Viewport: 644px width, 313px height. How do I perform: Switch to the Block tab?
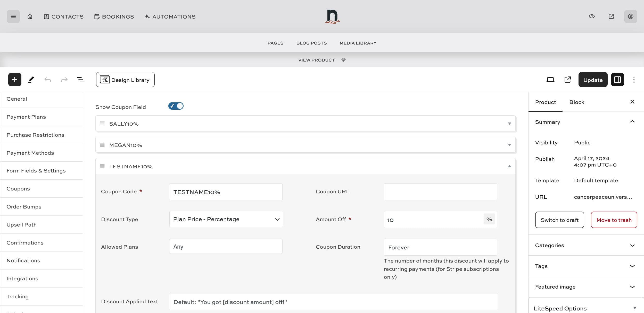click(577, 102)
